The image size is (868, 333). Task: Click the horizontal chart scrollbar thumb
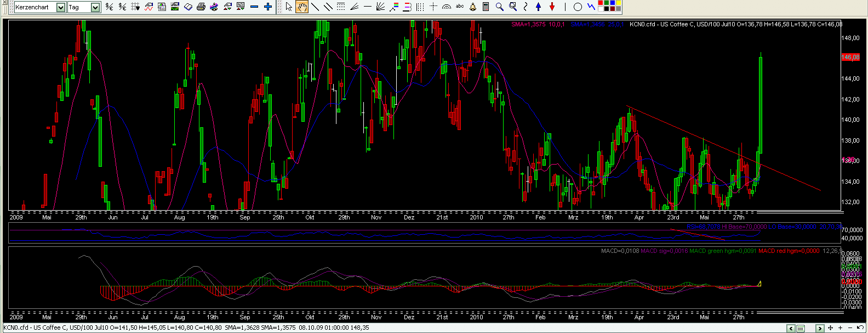(801, 328)
